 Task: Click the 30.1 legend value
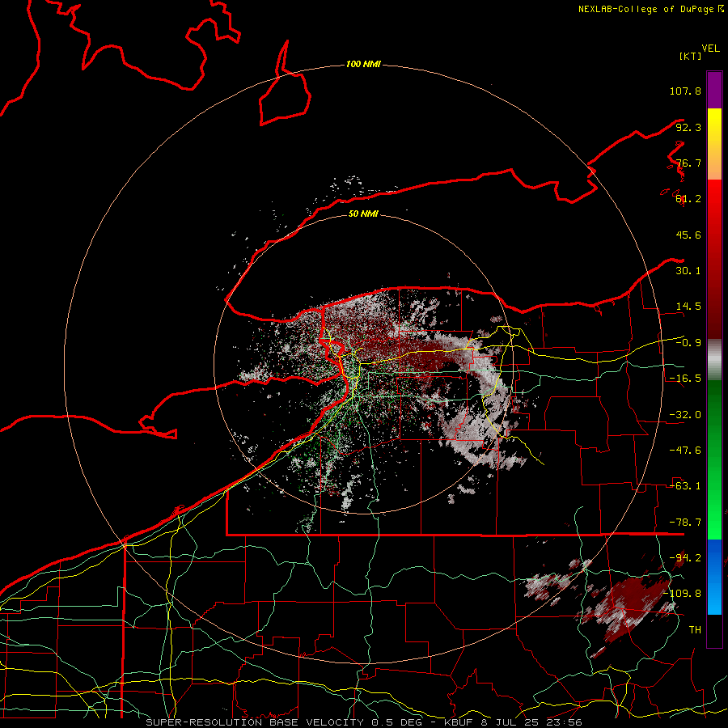[688, 271]
